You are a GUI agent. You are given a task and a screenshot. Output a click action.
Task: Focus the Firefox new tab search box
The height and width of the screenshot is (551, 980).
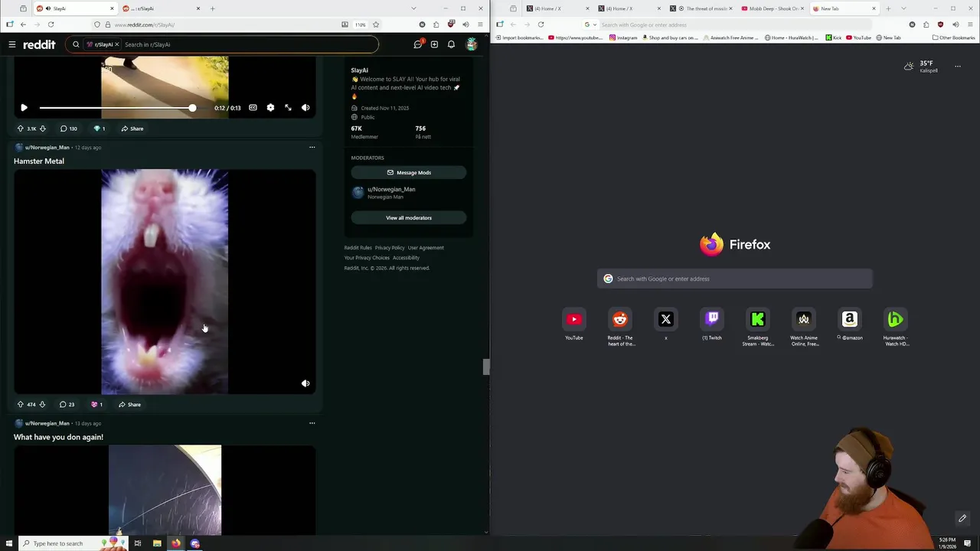coord(735,279)
